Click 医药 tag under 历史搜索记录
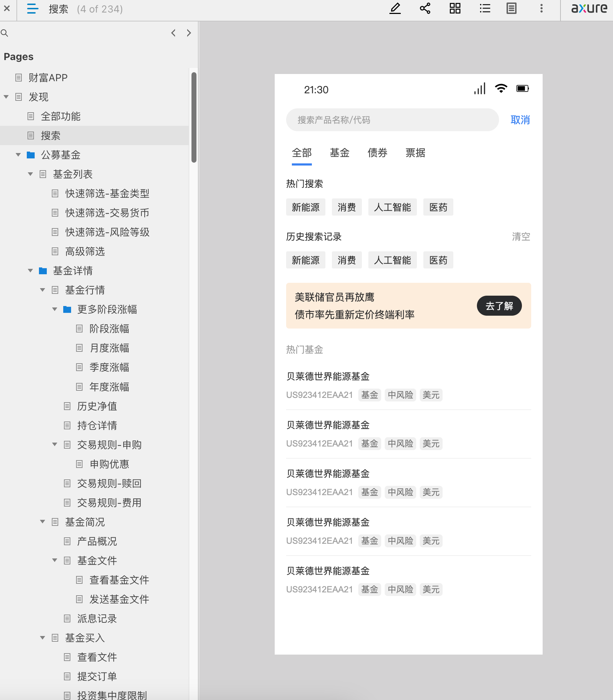This screenshot has height=700, width=613. point(438,260)
